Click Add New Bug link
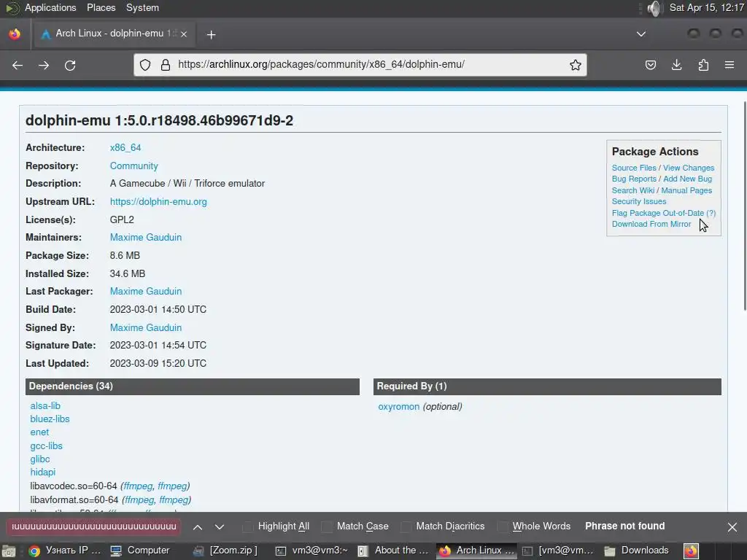Screen dimensions: 747x560 click(687, 179)
